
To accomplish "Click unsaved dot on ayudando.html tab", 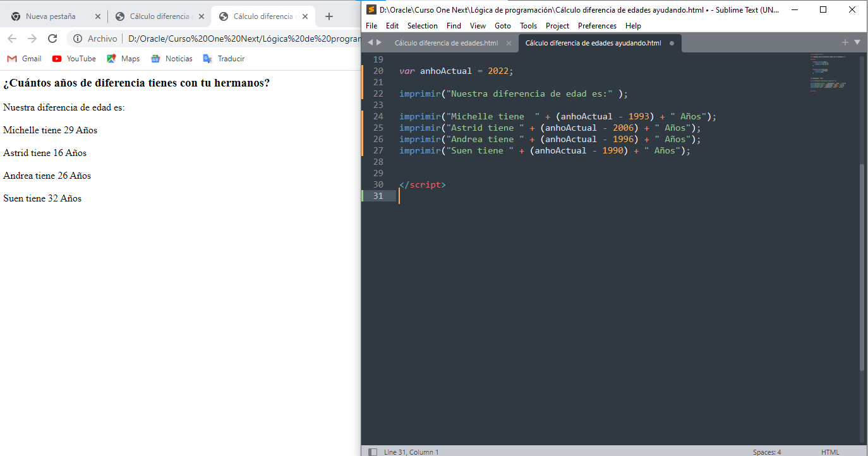I will pos(672,43).
